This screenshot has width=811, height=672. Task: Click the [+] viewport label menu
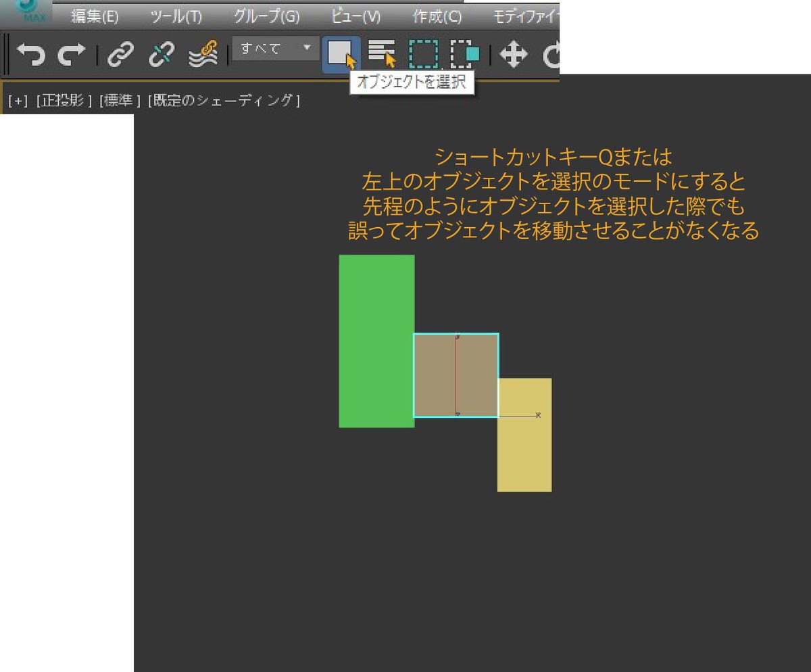(18, 101)
